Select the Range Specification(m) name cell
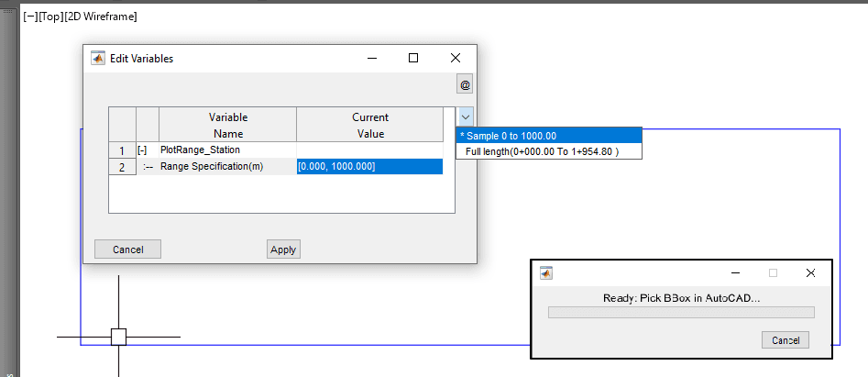Image resolution: width=868 pixels, height=377 pixels. coord(227,167)
